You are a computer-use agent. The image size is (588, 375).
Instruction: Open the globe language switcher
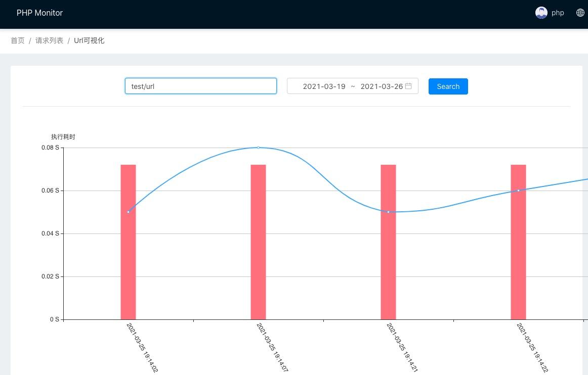pos(580,13)
